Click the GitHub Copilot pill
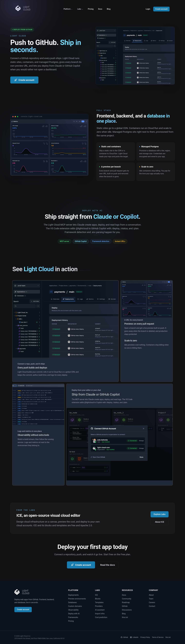The height and width of the screenshot is (644, 185). point(81,241)
